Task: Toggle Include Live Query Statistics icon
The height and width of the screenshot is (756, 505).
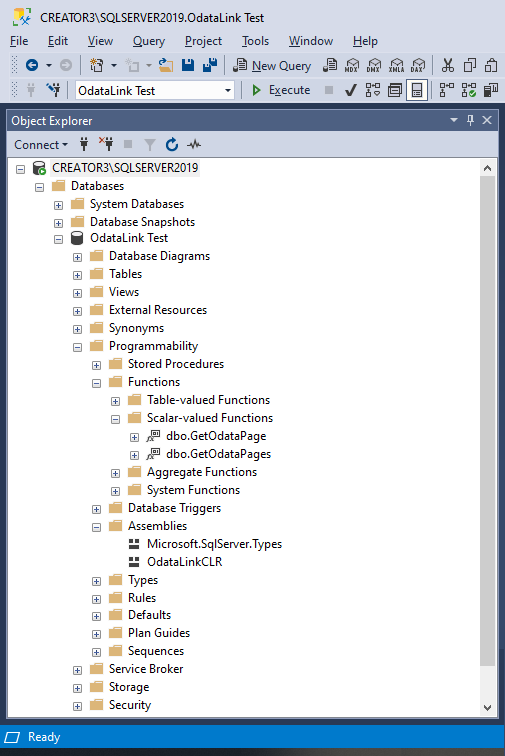Action: 469,90
